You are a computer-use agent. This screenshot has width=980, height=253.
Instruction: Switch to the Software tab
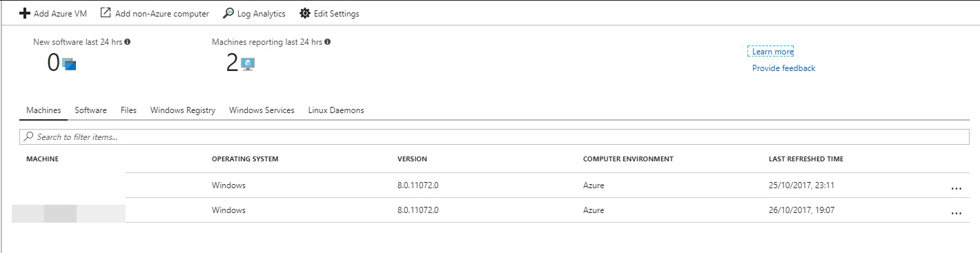90,110
